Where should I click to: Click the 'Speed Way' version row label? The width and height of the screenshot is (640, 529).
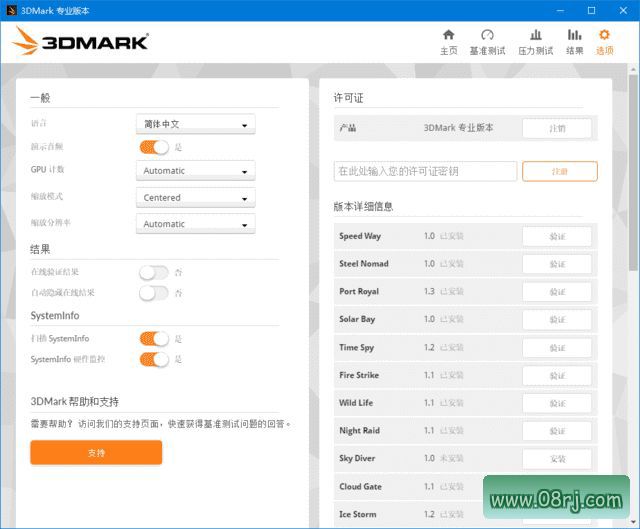[360, 236]
